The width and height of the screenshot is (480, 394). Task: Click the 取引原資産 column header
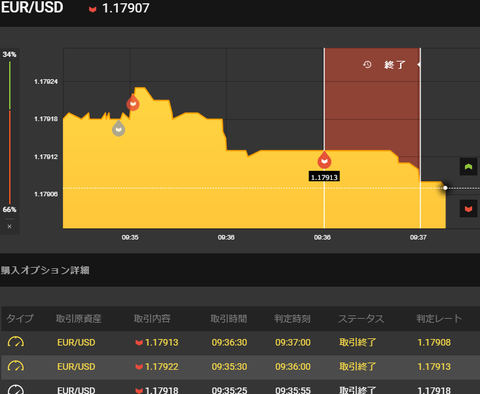[x=79, y=319]
